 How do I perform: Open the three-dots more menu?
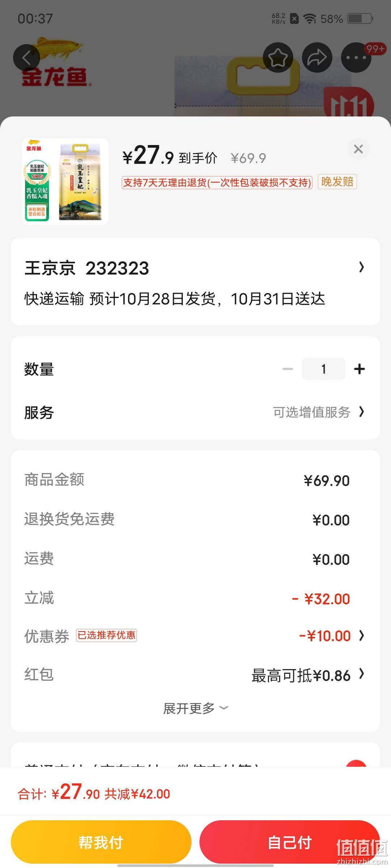click(356, 58)
